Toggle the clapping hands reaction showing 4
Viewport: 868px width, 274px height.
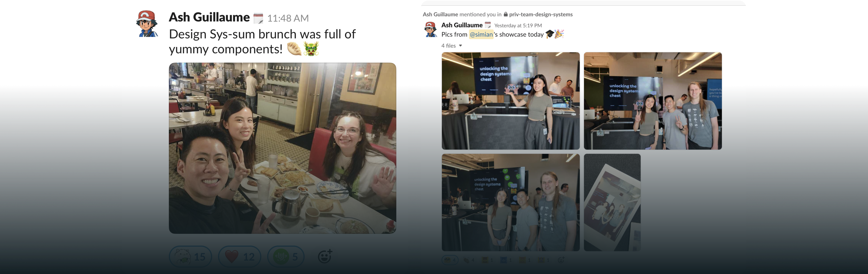click(x=469, y=260)
